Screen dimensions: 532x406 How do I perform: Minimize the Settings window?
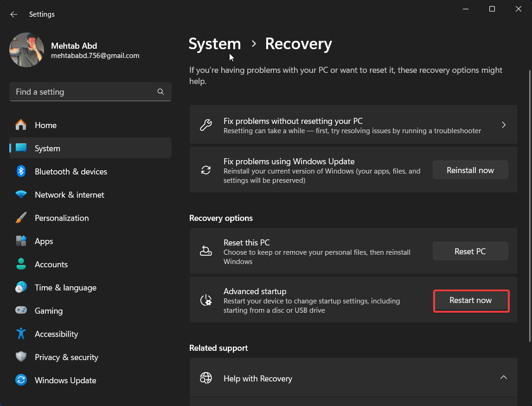[466, 9]
